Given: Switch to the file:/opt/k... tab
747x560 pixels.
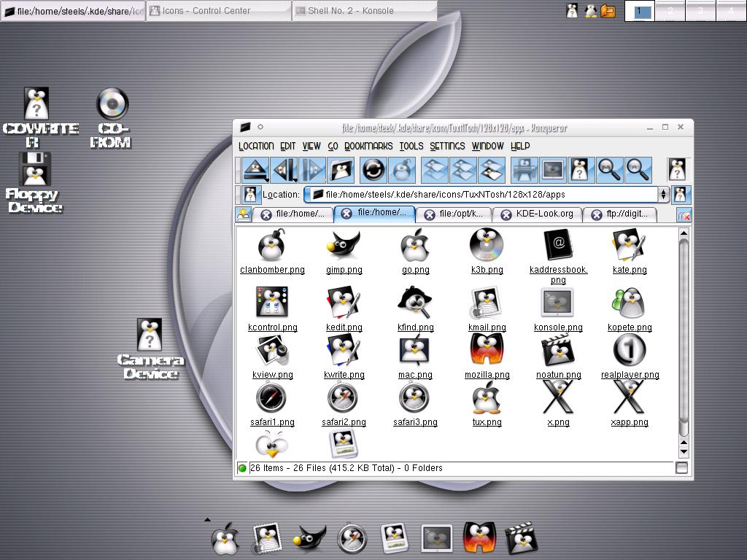Looking at the screenshot, I should (x=454, y=214).
